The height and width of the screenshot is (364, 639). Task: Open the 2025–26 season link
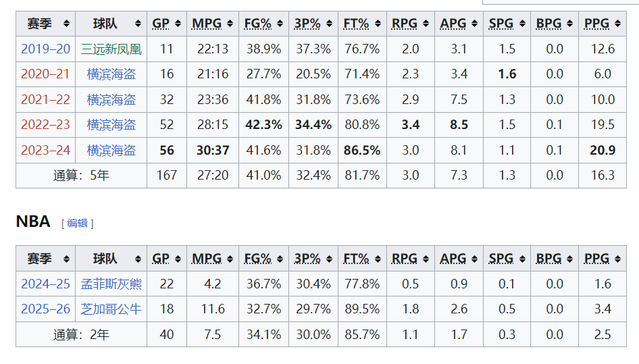46,309
